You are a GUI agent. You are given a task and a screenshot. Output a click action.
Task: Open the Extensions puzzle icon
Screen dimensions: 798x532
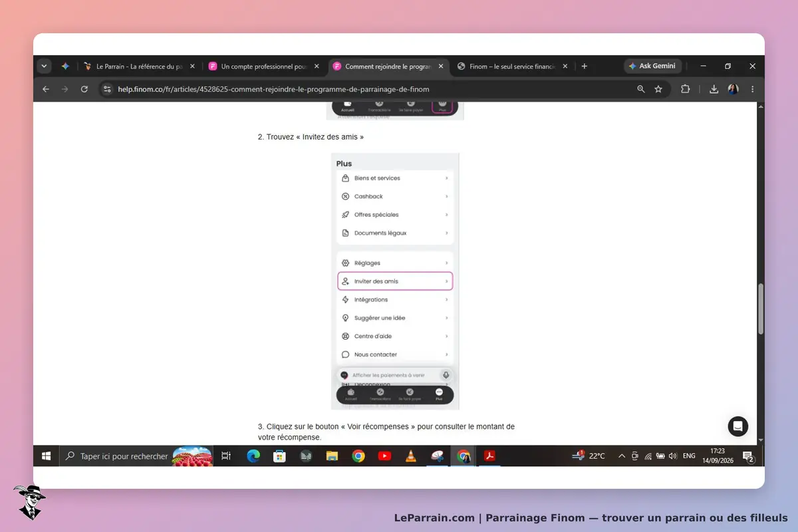[685, 89]
